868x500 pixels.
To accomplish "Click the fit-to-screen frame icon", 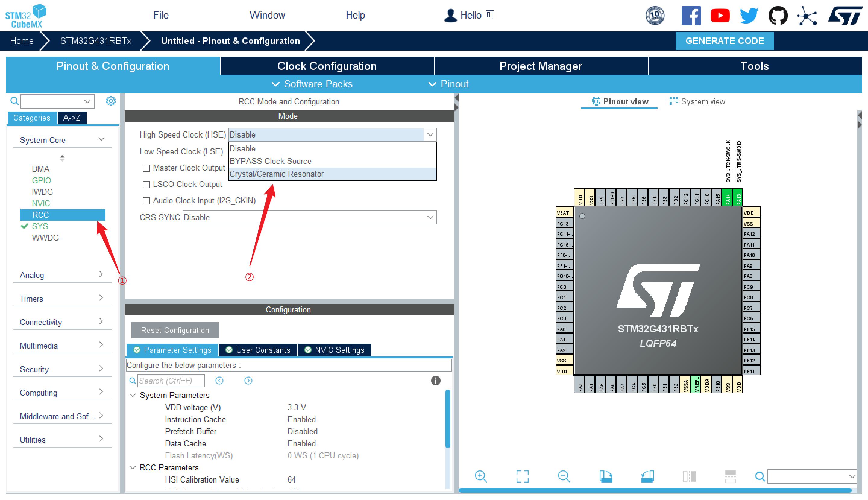I will click(522, 476).
